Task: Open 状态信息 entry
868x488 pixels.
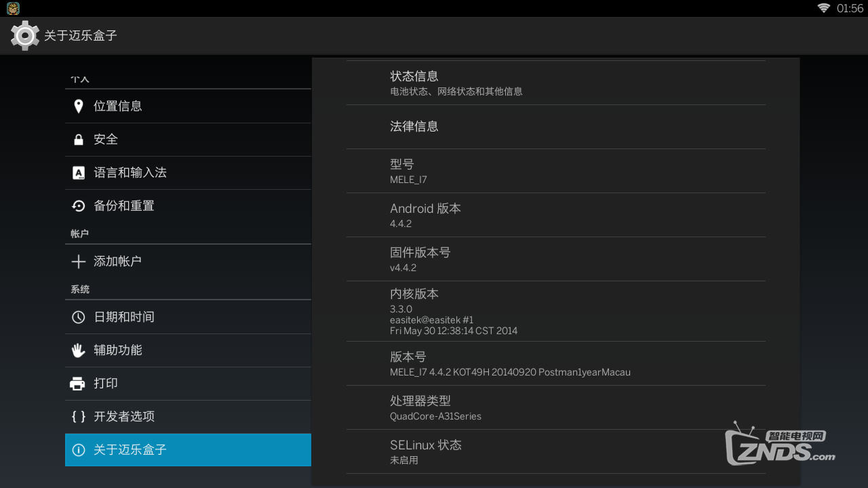Action: [x=556, y=83]
